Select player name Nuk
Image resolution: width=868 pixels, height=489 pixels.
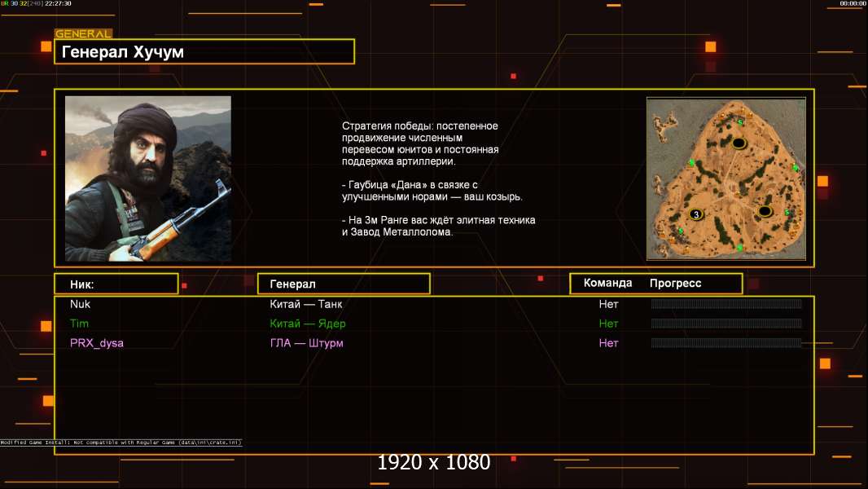[x=81, y=304]
